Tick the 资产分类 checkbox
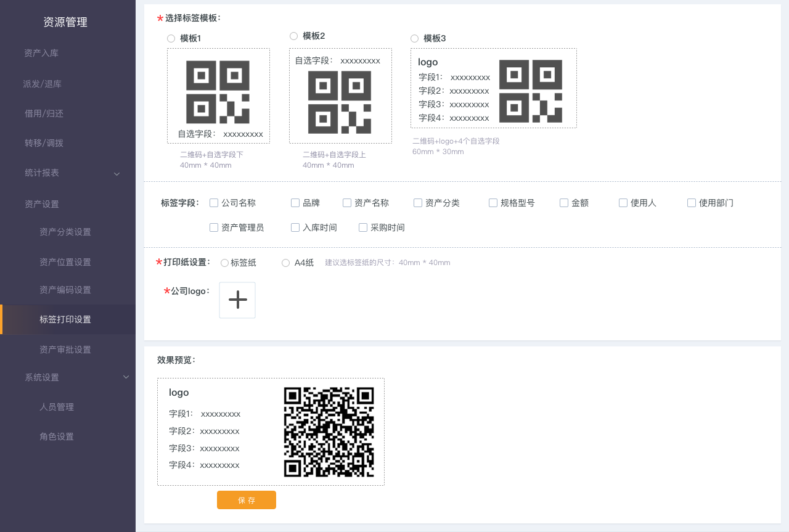The width and height of the screenshot is (789, 532). pos(418,203)
